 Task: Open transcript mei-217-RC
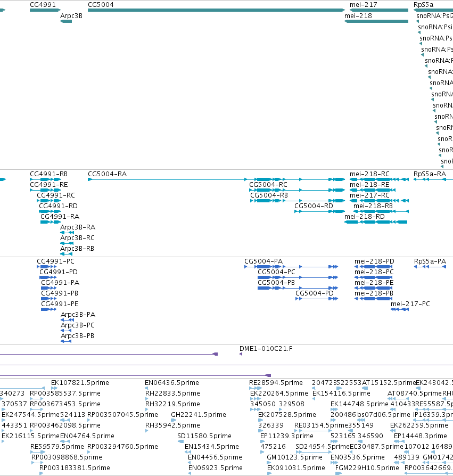(369, 195)
